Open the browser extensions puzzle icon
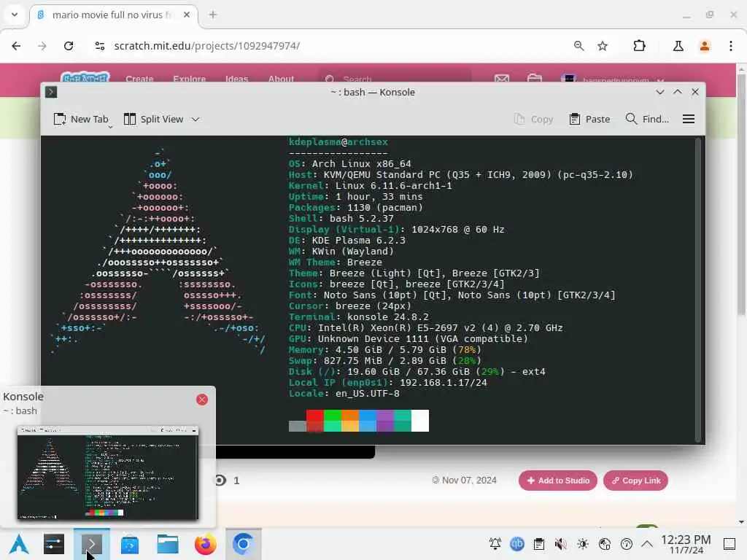The width and height of the screenshot is (747, 560). 639,46
